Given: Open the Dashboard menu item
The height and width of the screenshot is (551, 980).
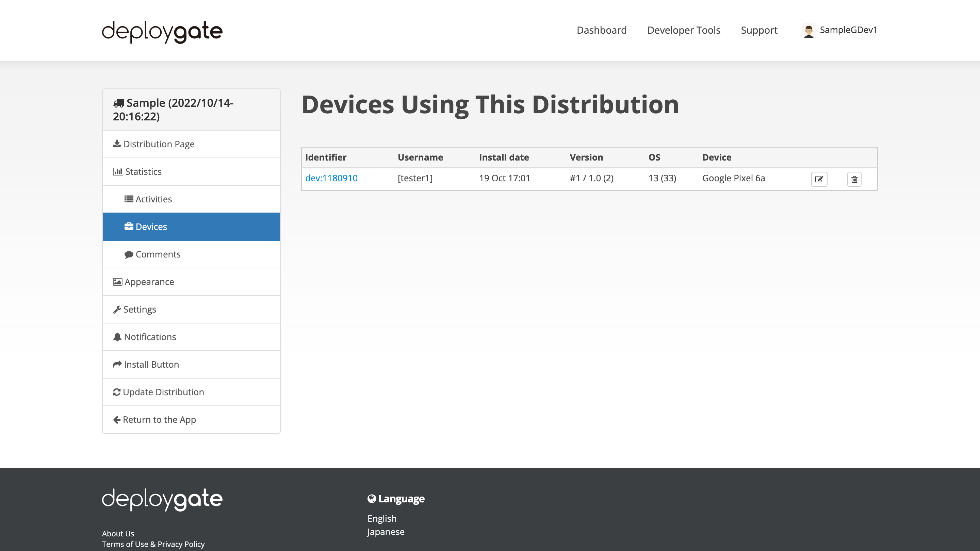Looking at the screenshot, I should coord(602,30).
